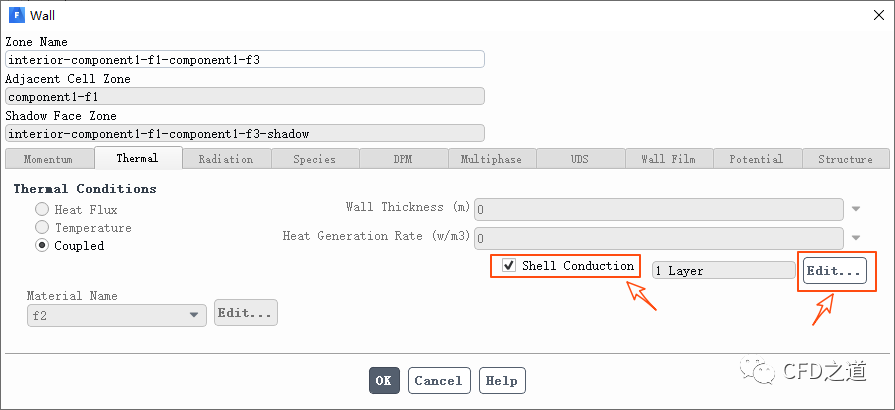Viewport: 895px width, 410px height.
Task: Go to the Species tab
Action: coord(314,159)
